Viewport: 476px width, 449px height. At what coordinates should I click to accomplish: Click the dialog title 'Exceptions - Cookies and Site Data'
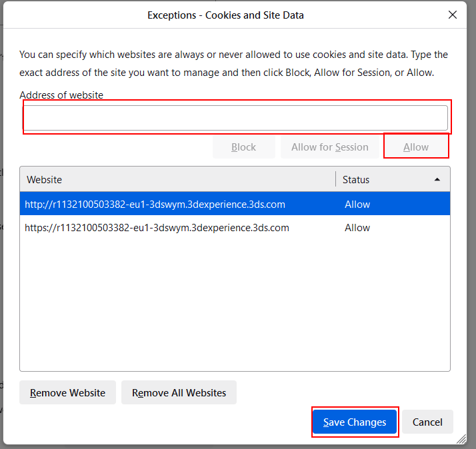[x=225, y=15]
